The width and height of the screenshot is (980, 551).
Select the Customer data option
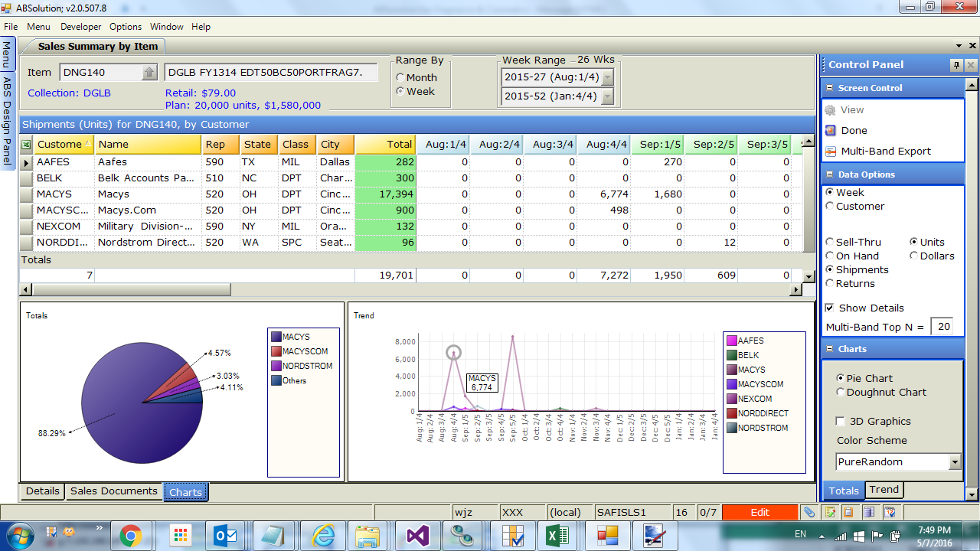[x=830, y=206]
